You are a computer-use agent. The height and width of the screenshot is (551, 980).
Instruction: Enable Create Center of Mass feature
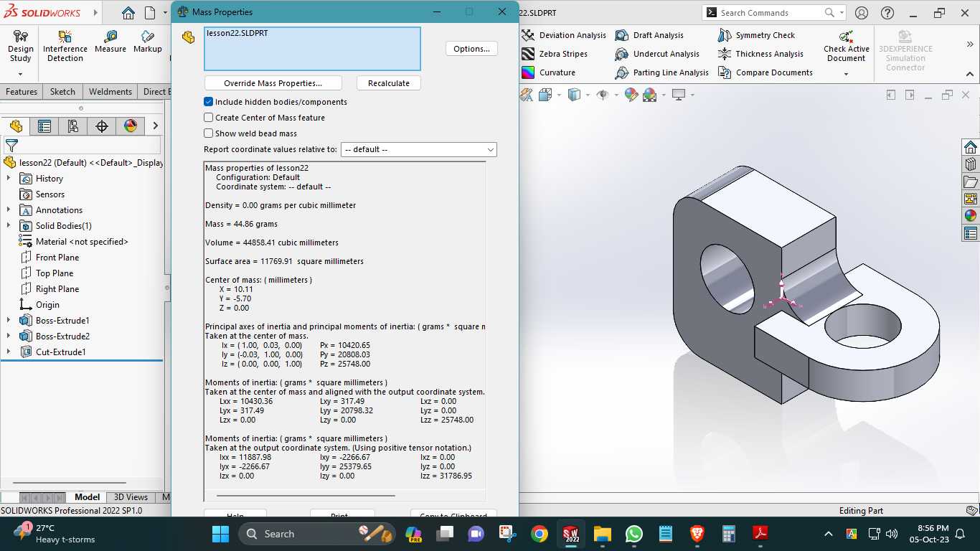click(209, 118)
